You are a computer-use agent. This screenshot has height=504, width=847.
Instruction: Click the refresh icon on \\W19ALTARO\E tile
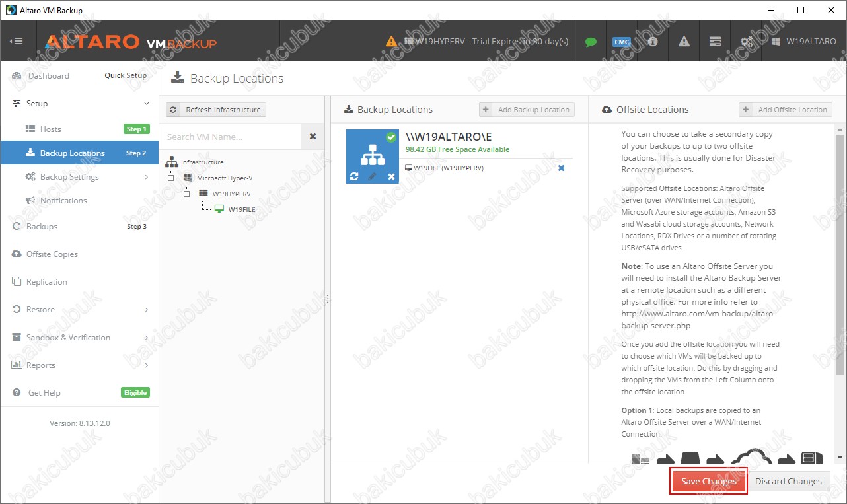tap(354, 176)
